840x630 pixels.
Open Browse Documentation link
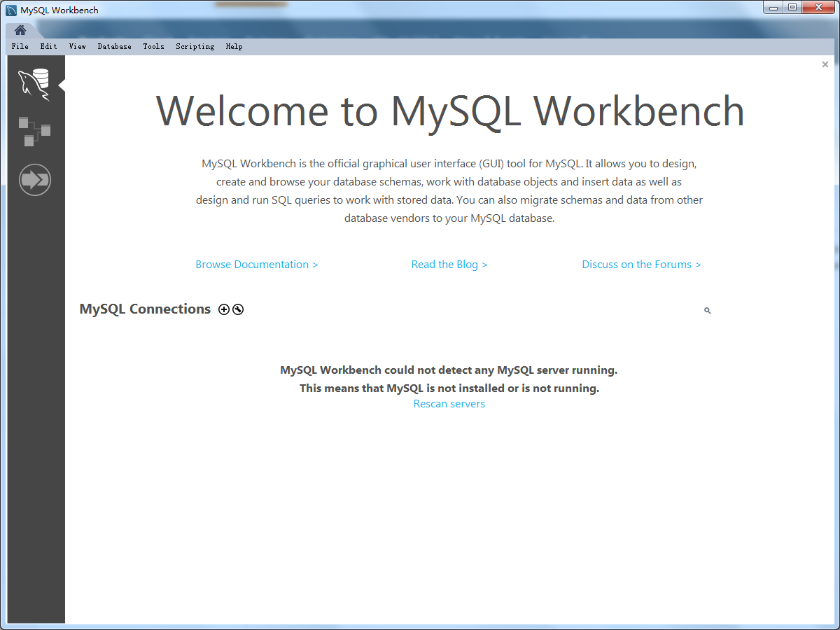256,264
